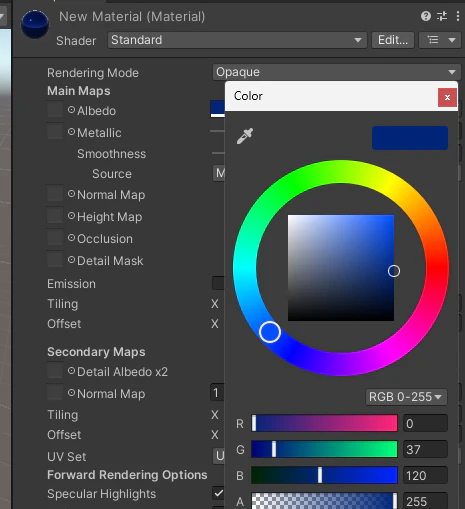Click the Occlusion texture picker circle

71,238
